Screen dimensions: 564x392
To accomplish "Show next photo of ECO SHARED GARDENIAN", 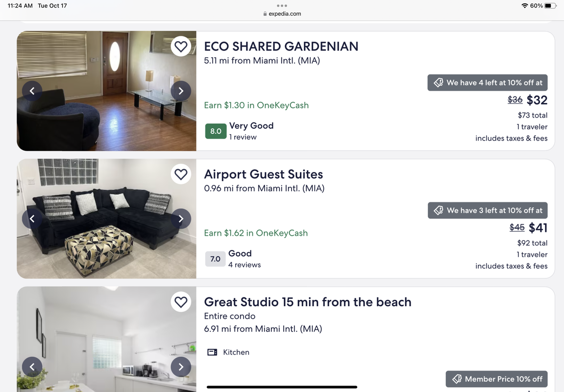I will (x=181, y=91).
